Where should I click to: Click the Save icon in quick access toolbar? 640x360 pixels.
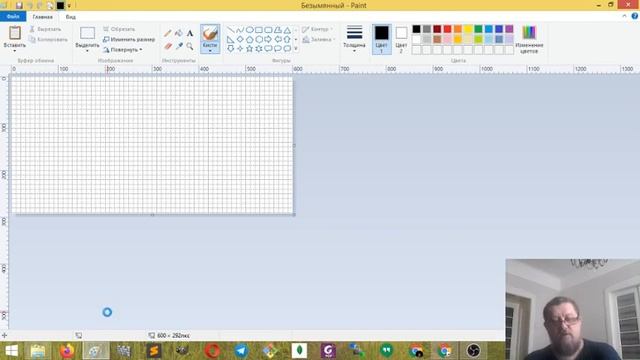coord(19,5)
